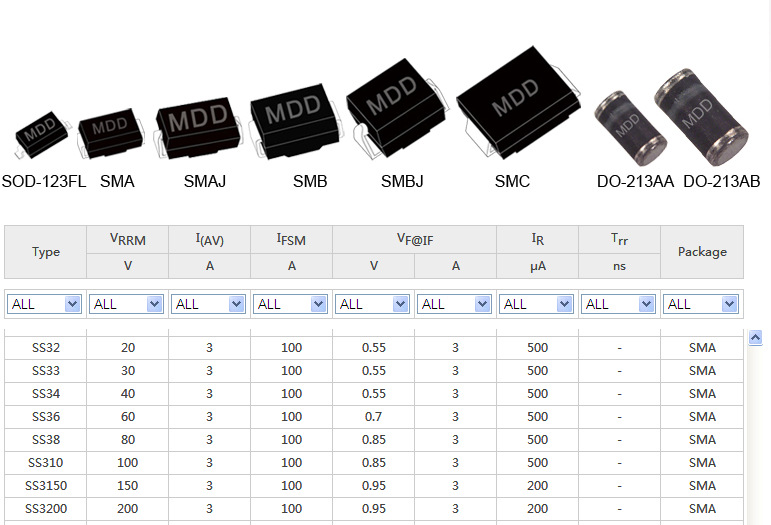
Task: Click the DO-213AA label text
Action: 635,181
